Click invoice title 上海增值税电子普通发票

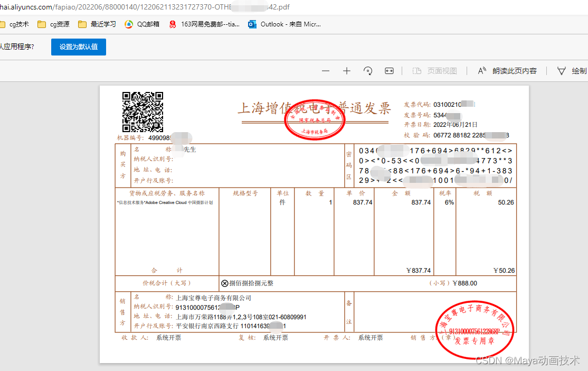pyautogui.click(x=314, y=108)
